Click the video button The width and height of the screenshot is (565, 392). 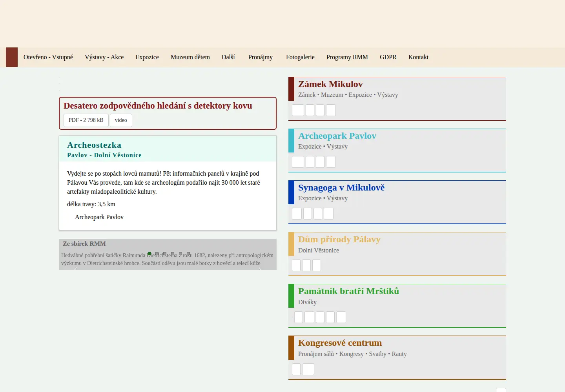[121, 120]
